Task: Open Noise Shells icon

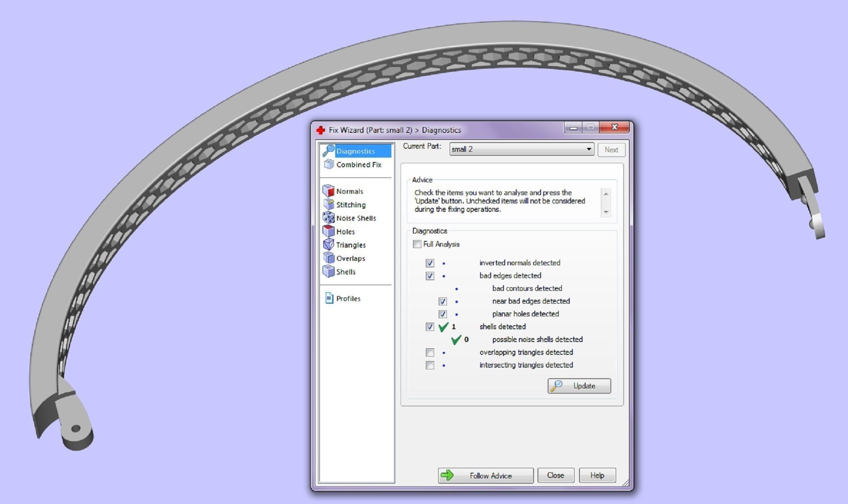Action: click(329, 218)
